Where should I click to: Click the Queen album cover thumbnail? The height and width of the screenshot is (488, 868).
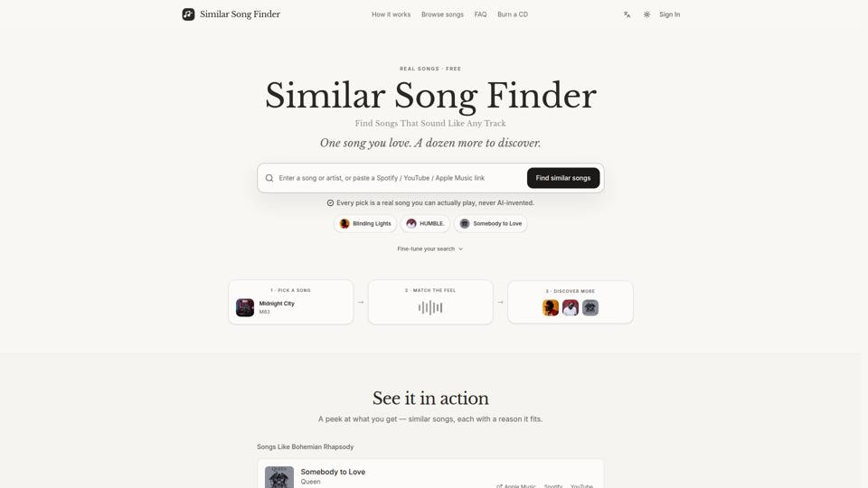coord(279,477)
